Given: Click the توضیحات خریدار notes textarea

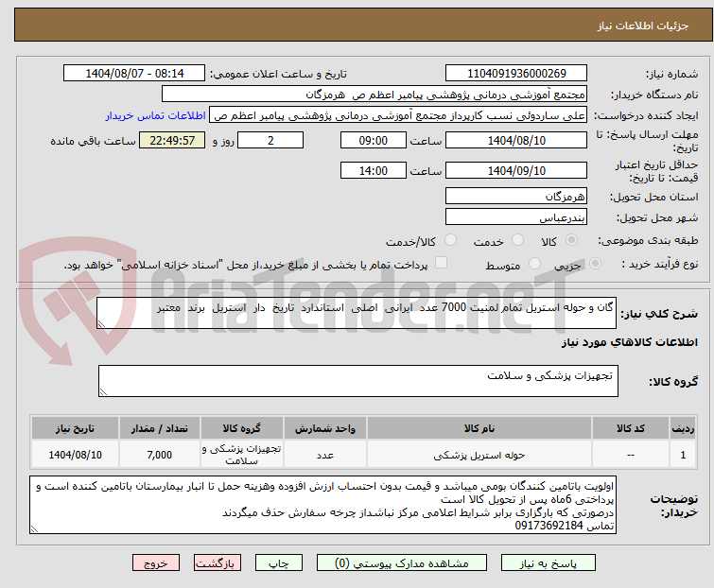Looking at the screenshot, I should tap(322, 505).
